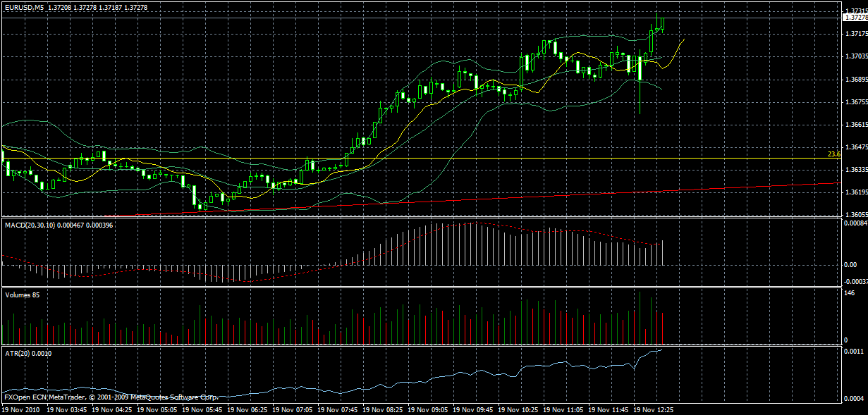The height and width of the screenshot is (415, 868).
Task: Click the 19 Nov 2010 time label
Action: 20,409
